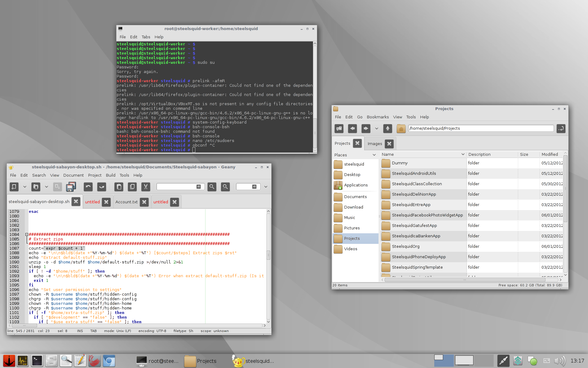Close the Account.txt tab in Geany
Viewport: 588px width, 368px height.
[144, 202]
